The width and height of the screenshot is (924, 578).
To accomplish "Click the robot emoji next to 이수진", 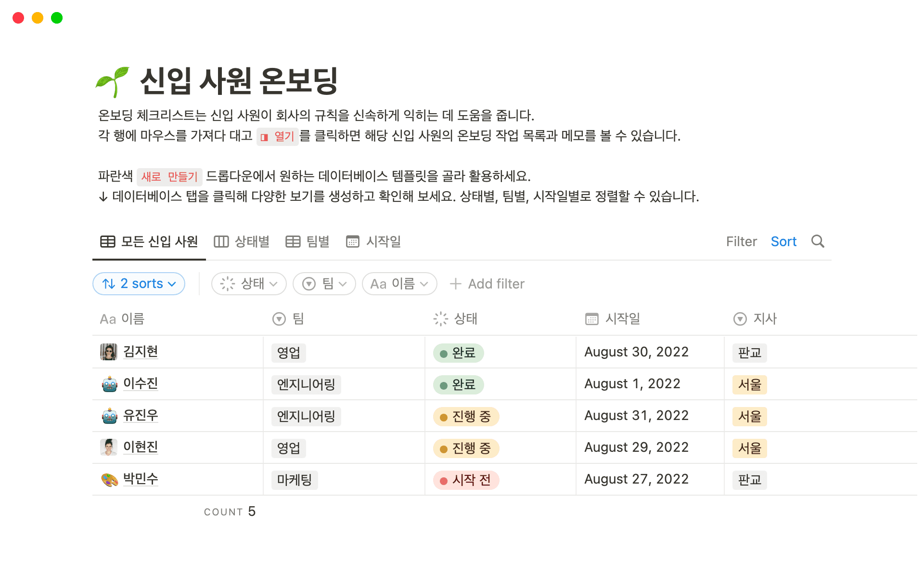I will click(109, 383).
